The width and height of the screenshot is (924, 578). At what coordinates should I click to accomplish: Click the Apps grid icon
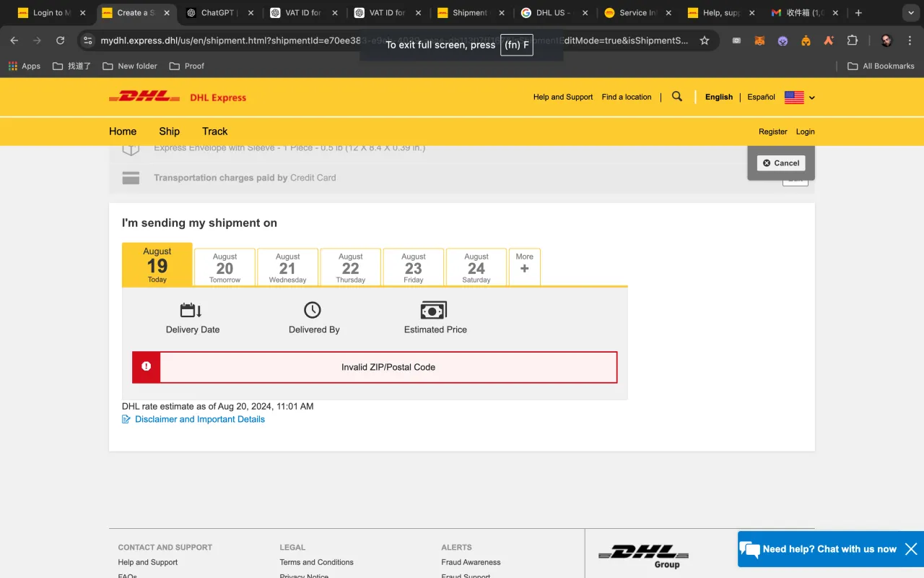coord(13,66)
